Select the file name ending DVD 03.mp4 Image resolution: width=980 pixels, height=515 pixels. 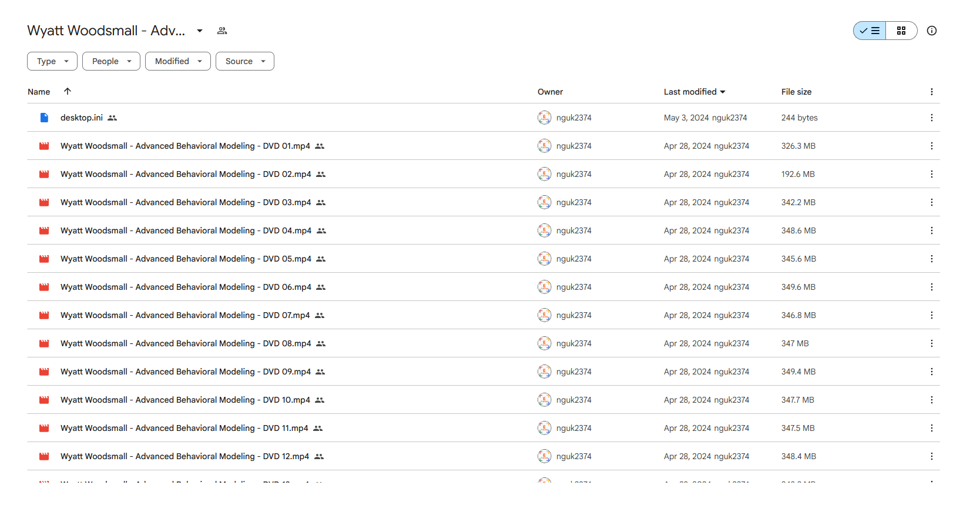186,202
